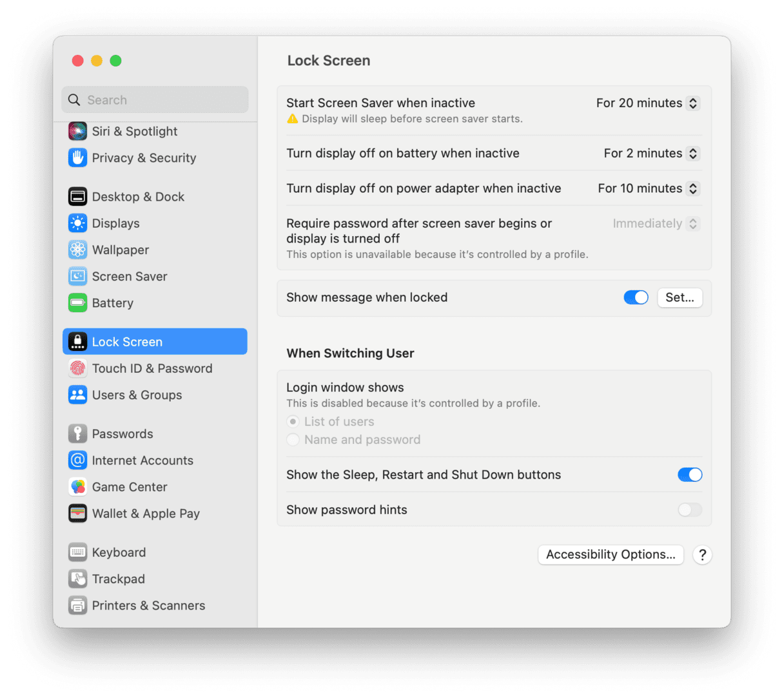Select the Game Center icon

coord(77,486)
